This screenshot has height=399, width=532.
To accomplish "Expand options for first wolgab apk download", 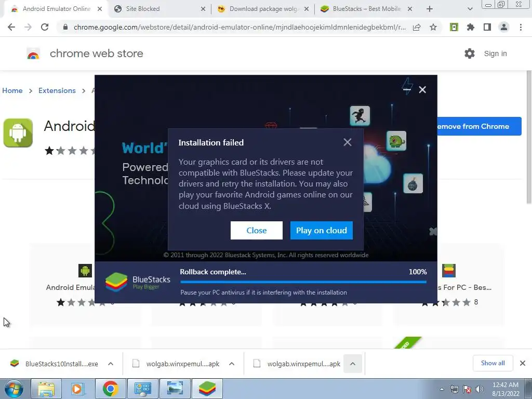I will click(232, 364).
